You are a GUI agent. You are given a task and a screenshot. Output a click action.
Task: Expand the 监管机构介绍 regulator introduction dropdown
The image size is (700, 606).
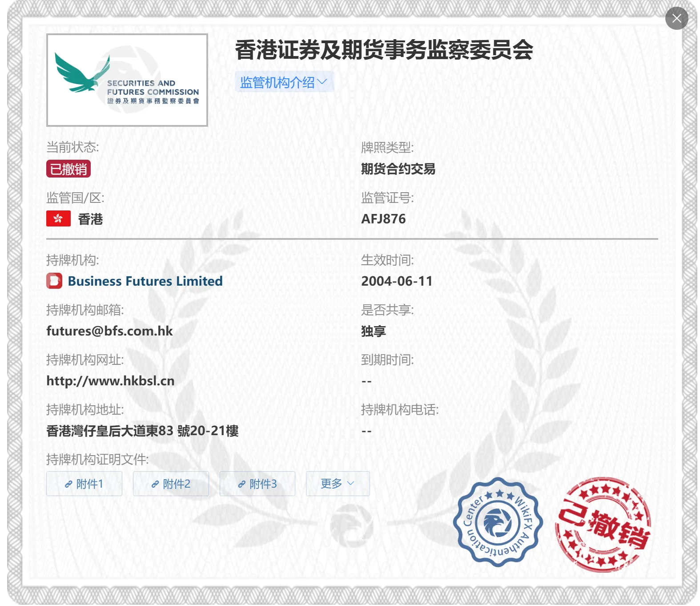[284, 82]
